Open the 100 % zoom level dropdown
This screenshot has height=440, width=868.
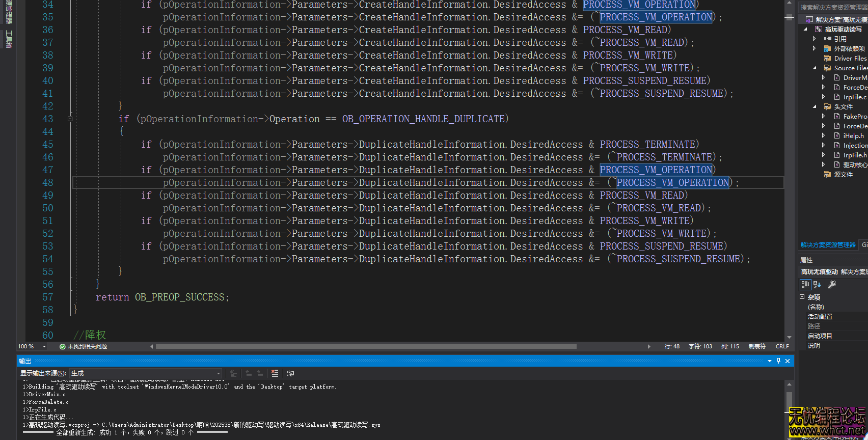pos(44,346)
